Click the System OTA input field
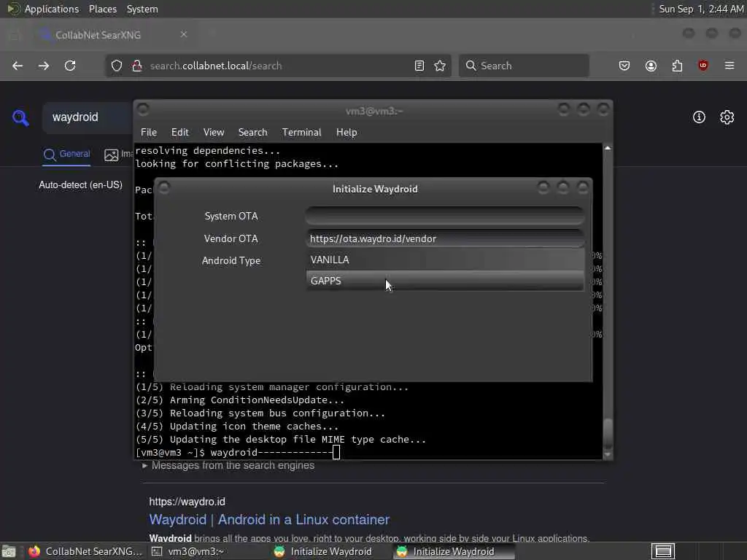This screenshot has width=747, height=560. click(x=445, y=216)
